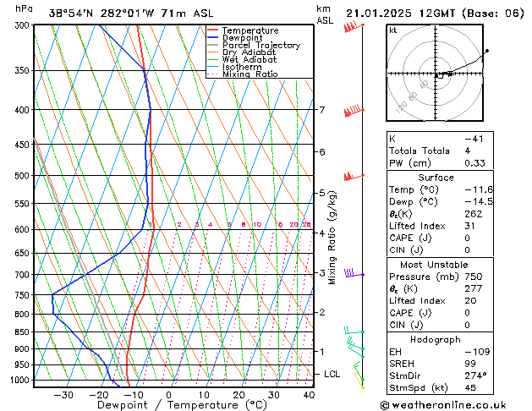The width and height of the screenshot is (532, 411).
Task: Click the PW (cm) row in the indices table
Action: 440,163
